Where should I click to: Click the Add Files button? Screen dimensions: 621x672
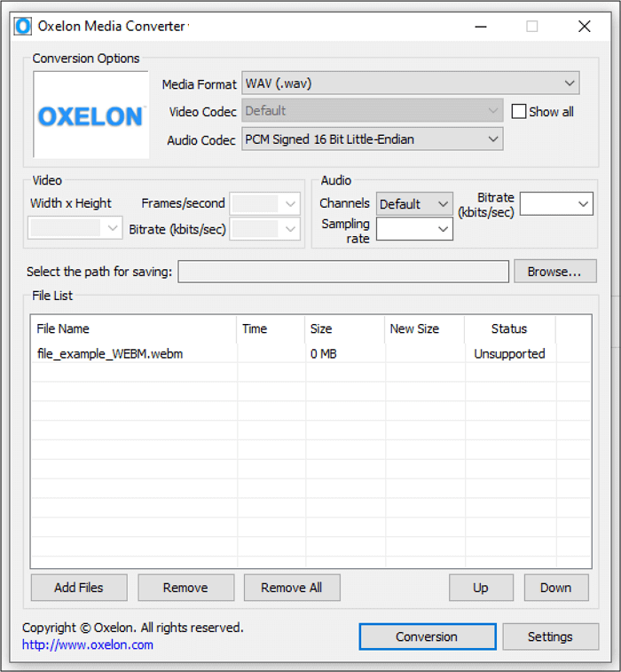79,588
